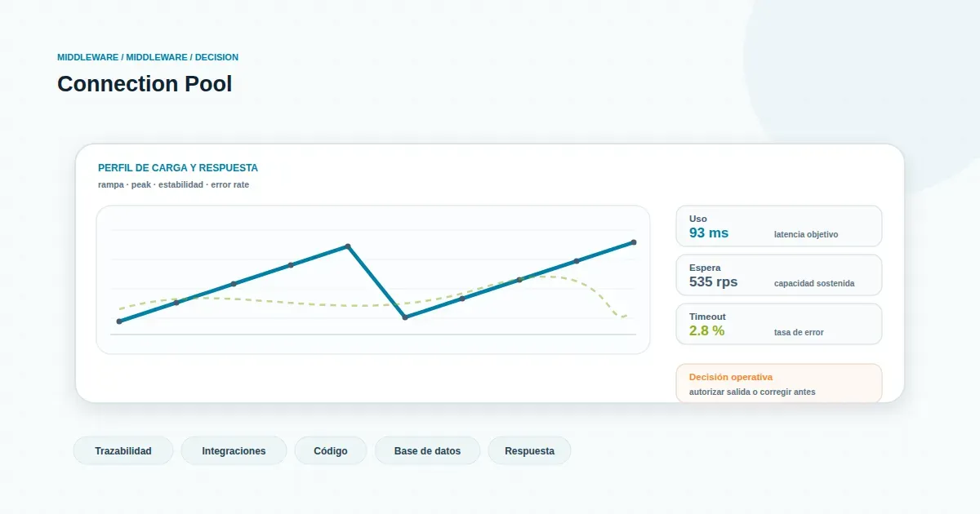Click the 'autorizar salida o corregir antes' text
Screen dimensions: 980x514
point(752,392)
